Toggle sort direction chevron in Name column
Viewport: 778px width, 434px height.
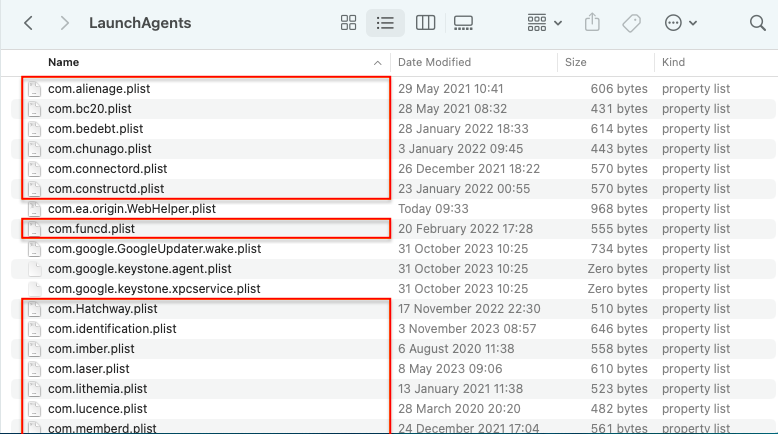point(378,63)
